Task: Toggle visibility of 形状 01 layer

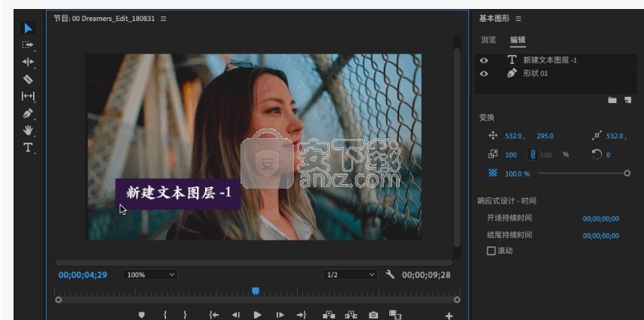Action: tap(484, 74)
